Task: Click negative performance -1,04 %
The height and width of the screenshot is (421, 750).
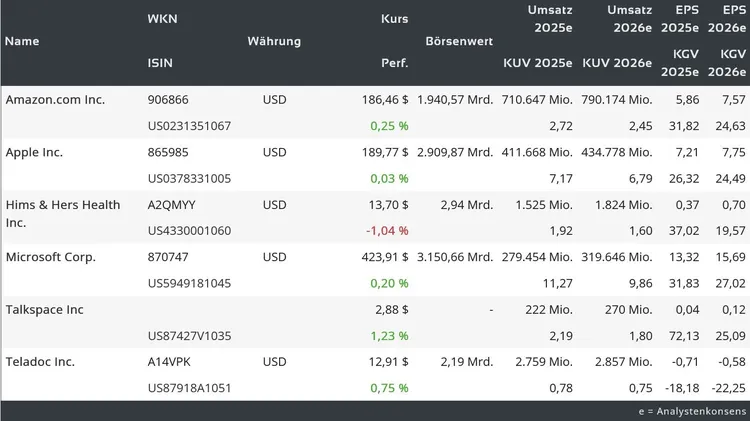Action: (387, 231)
